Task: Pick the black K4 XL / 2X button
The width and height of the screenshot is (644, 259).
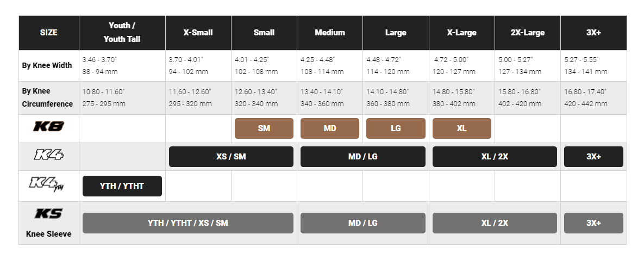Action: coord(495,157)
